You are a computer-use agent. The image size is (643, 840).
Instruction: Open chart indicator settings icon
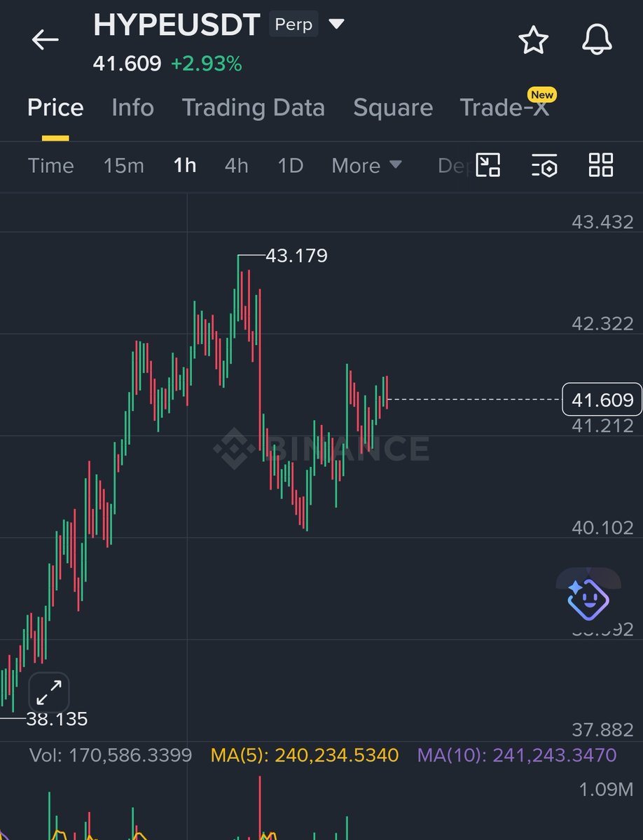(x=544, y=166)
